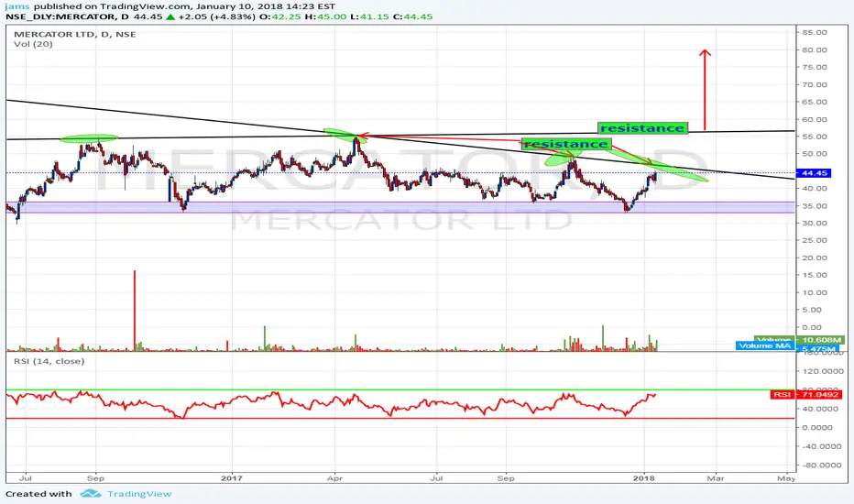
Task: Click the '-80.0000' RSI axis label
Action: [821, 466]
